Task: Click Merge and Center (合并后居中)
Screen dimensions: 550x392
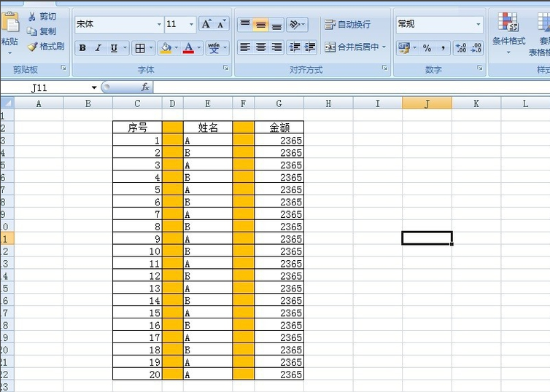Action: pos(352,47)
